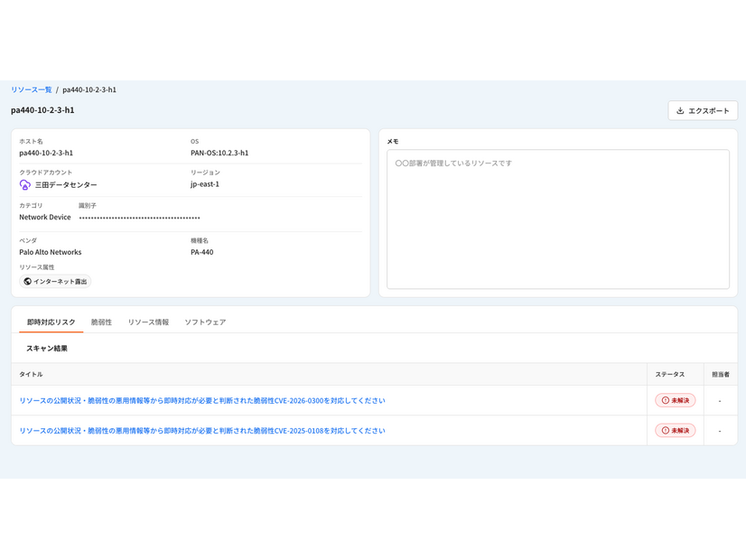Click the pa440-10-2-3-h1 breadcrumb text
The width and height of the screenshot is (746, 560).
[89, 89]
